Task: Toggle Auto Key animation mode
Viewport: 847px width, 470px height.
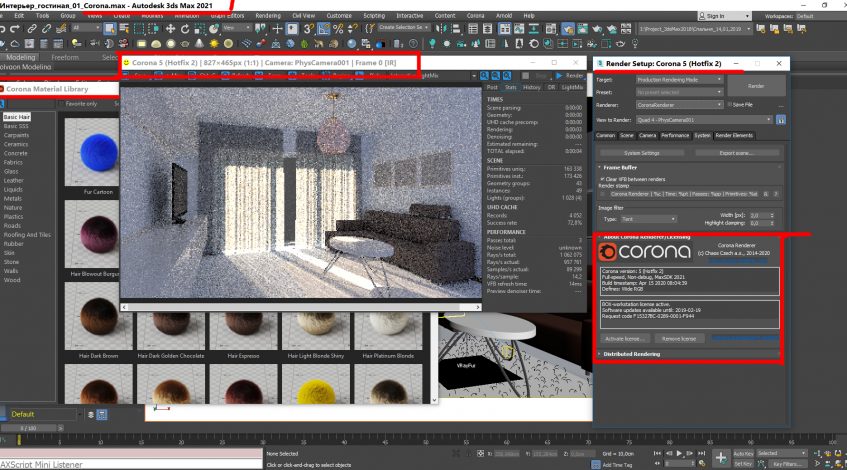Action: pos(742,453)
